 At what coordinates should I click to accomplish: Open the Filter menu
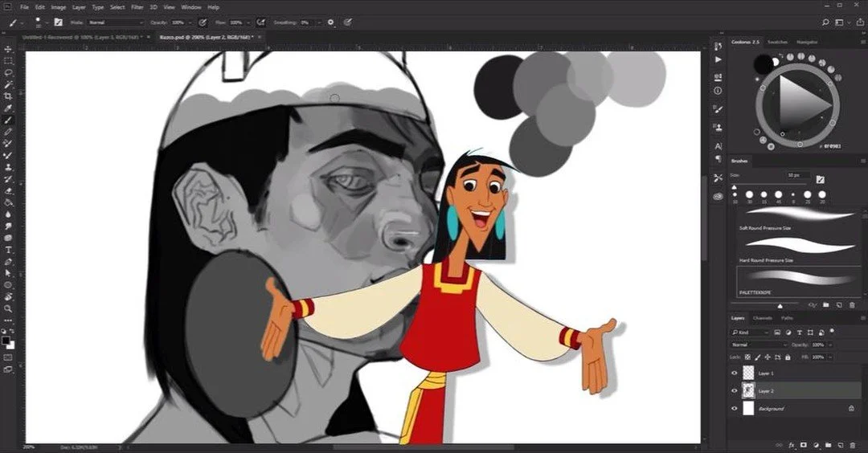click(137, 7)
